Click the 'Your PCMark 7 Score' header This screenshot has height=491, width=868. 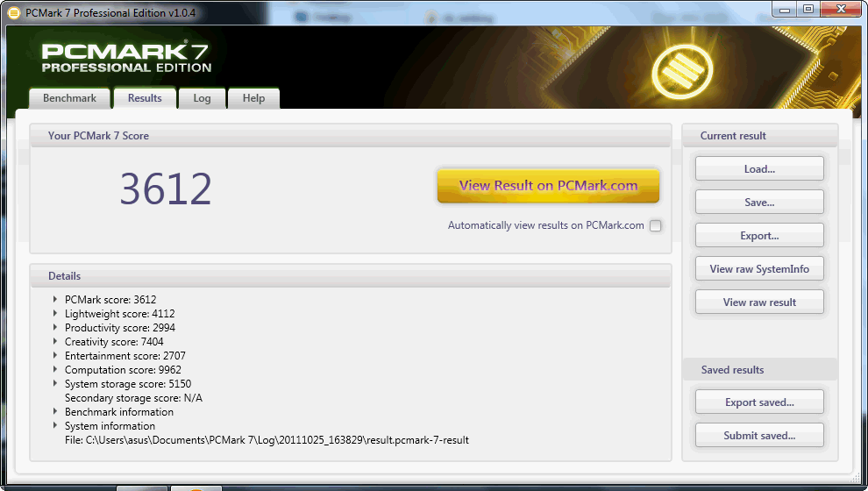98,136
